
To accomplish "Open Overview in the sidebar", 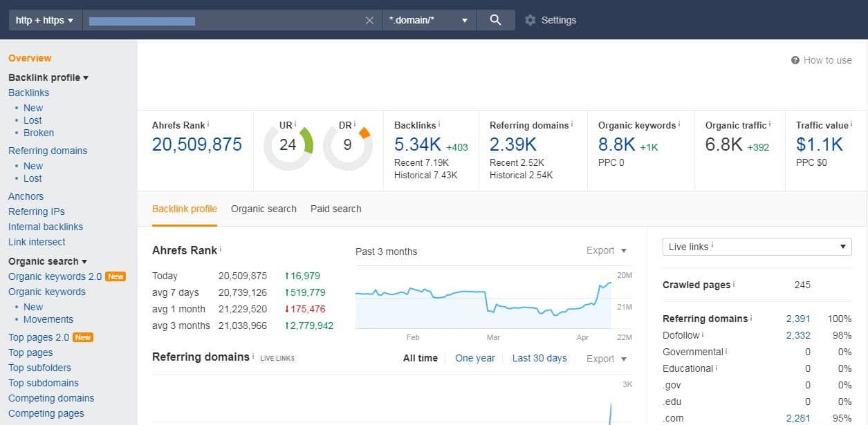I will coord(30,58).
